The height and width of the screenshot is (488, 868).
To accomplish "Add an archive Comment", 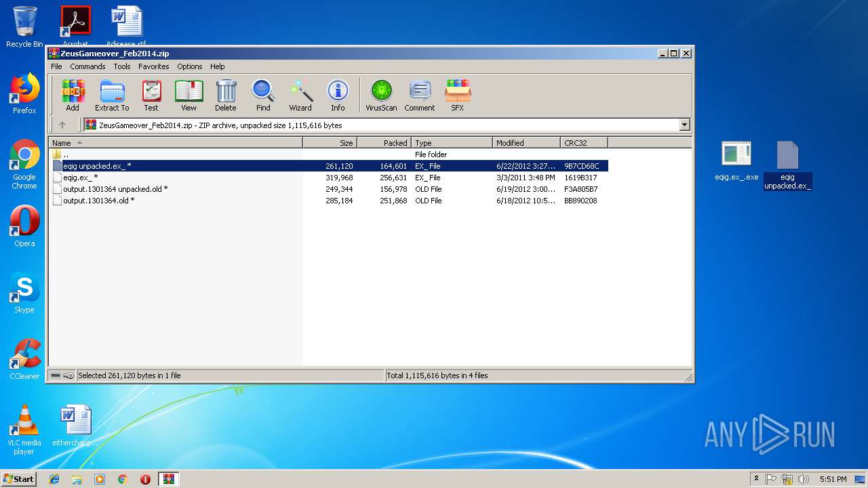I will [420, 95].
